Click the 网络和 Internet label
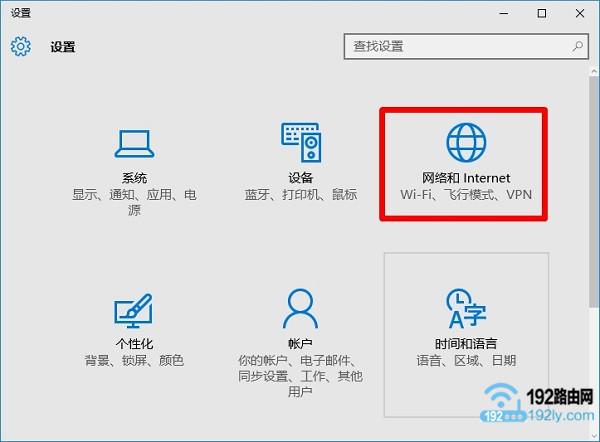 click(466, 178)
